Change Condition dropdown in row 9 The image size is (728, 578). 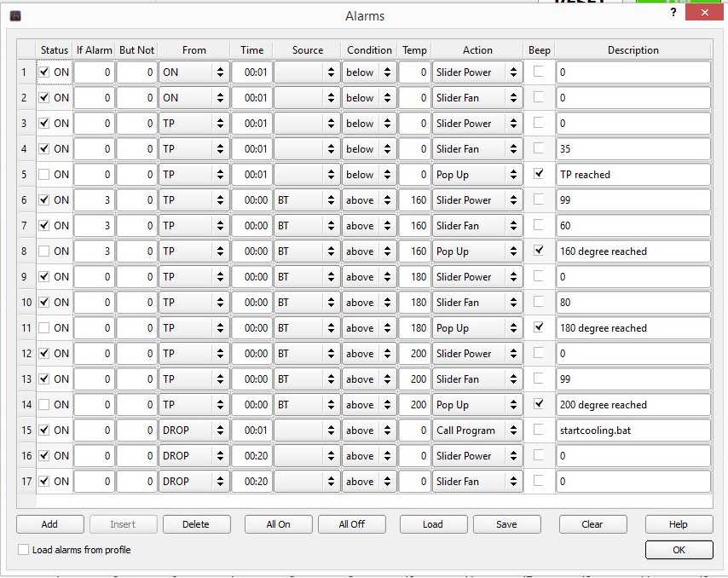[369, 277]
